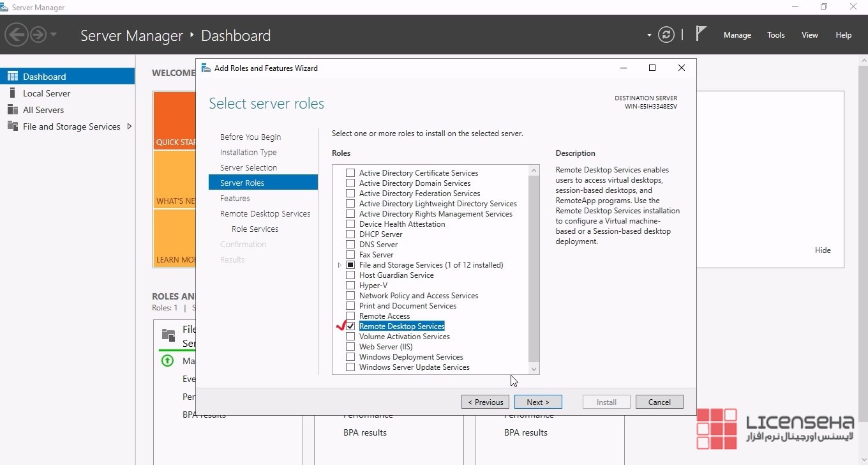Click the Next button in wizard

pos(538,402)
